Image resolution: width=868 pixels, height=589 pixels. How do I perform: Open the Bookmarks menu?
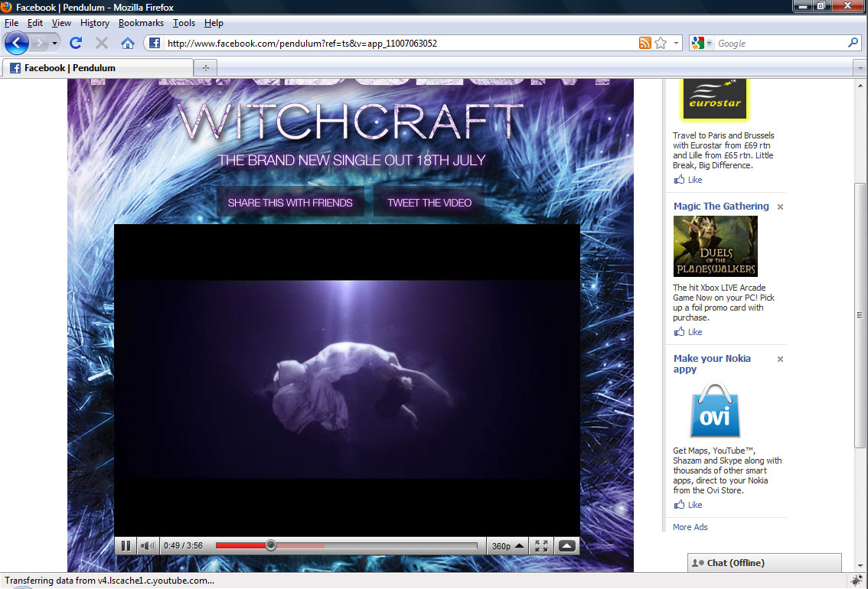coord(141,23)
